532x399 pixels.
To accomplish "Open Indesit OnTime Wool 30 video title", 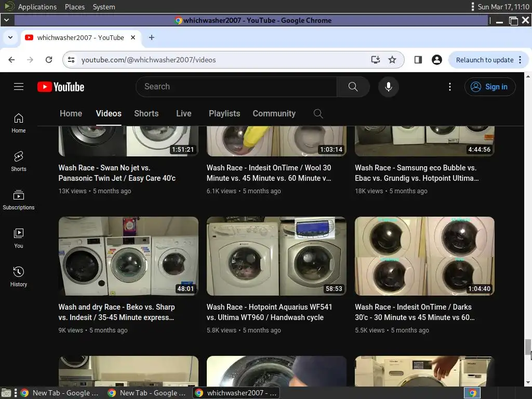I will tap(269, 172).
